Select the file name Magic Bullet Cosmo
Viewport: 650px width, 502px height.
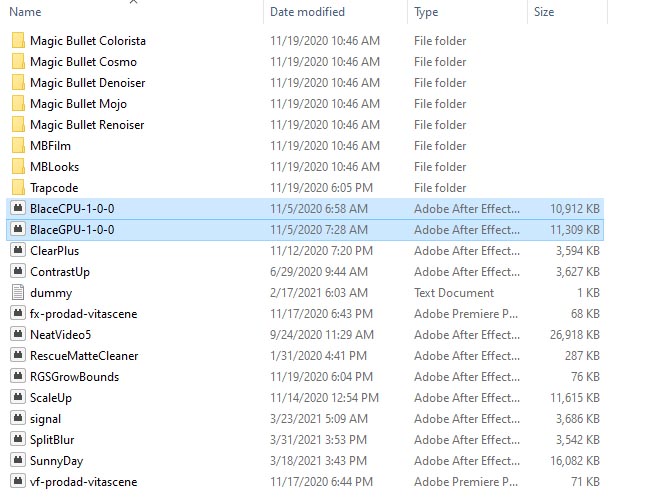tap(83, 62)
